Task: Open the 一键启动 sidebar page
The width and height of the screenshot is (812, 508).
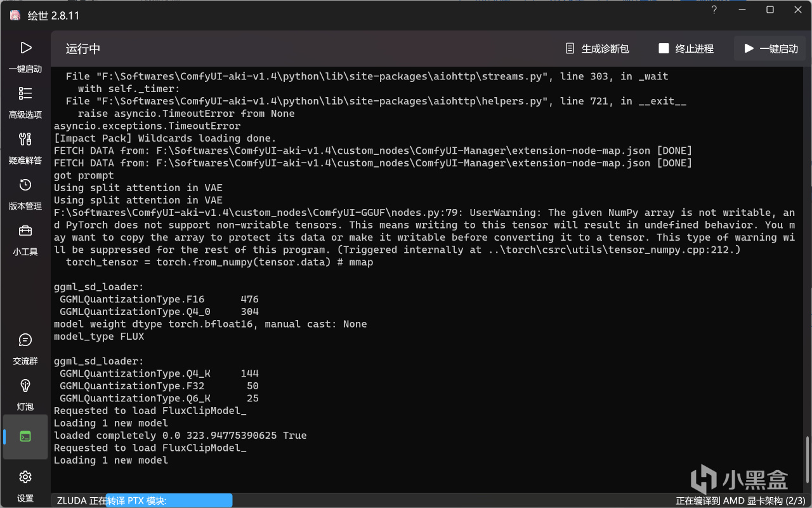Action: (x=25, y=57)
